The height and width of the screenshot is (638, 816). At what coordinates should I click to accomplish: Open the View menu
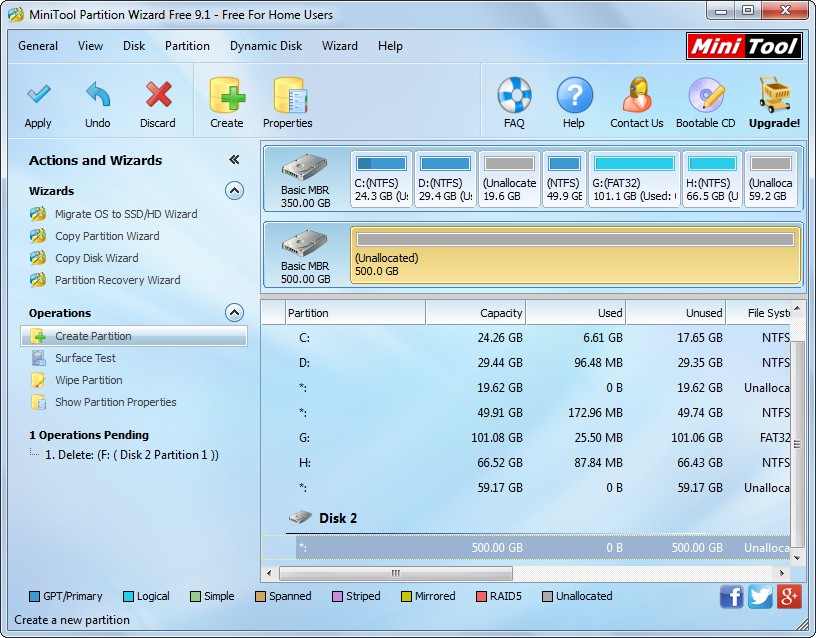coord(91,46)
